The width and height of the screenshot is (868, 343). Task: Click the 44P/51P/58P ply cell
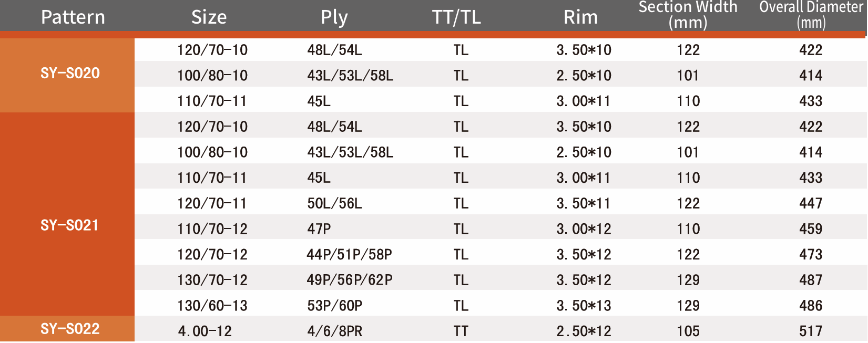pos(350,255)
